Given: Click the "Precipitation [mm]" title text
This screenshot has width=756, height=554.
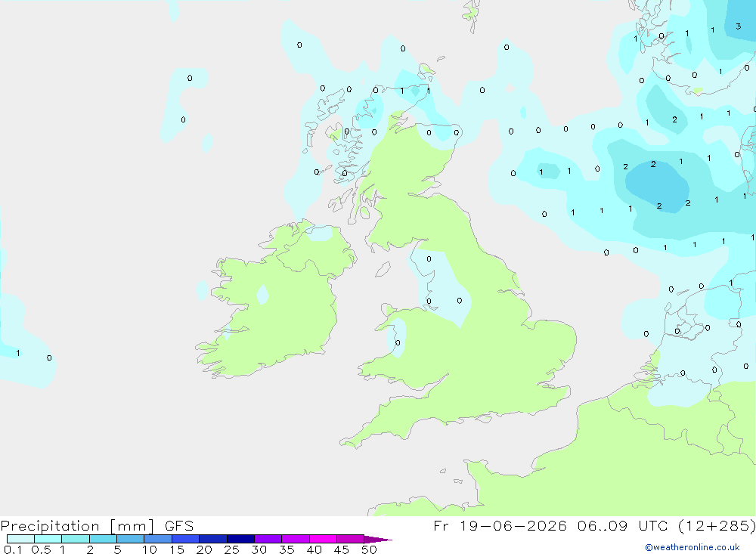Looking at the screenshot, I should pos(78,526).
